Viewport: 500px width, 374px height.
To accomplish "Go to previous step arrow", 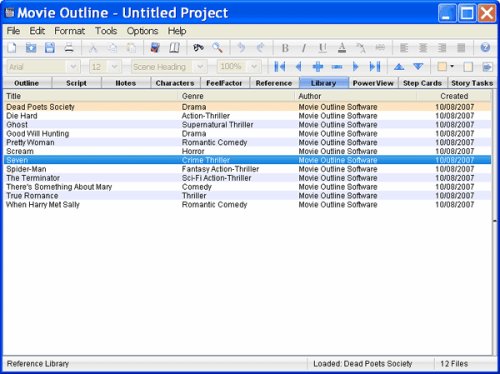I will point(299,67).
